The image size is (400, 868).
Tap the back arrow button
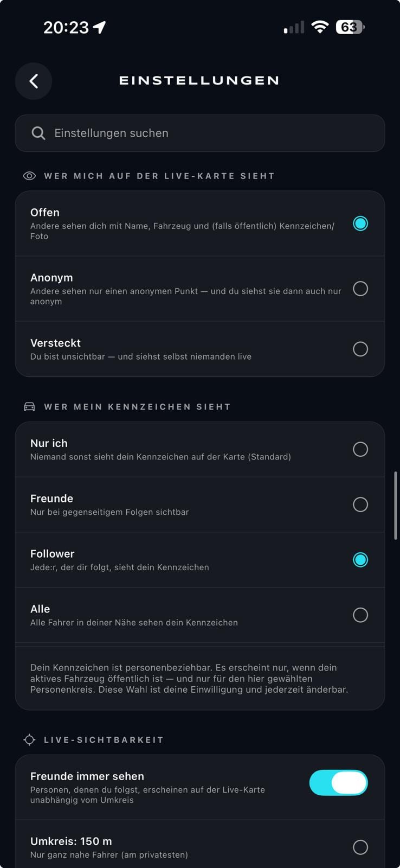coord(34,81)
